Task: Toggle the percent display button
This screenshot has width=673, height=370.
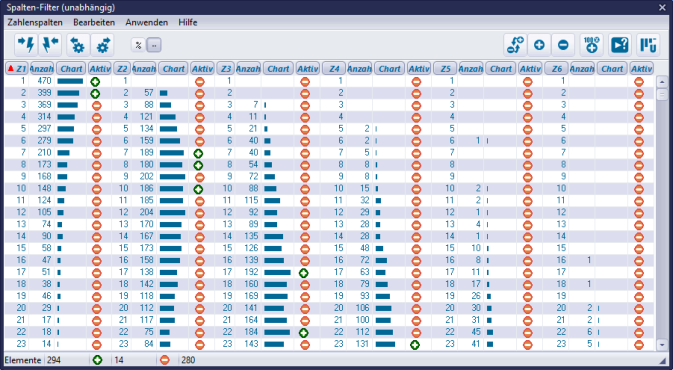Action: [x=138, y=45]
